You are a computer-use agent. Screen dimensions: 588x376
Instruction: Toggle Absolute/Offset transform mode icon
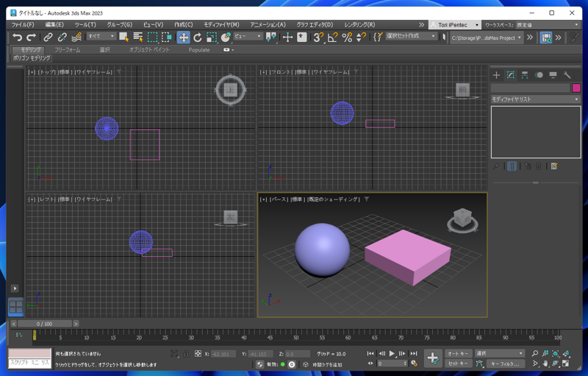pyautogui.click(x=198, y=353)
